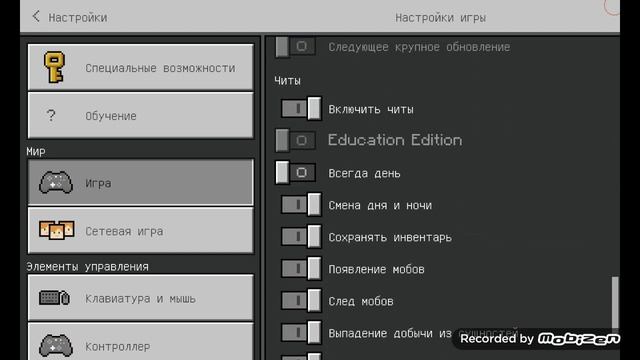
Task: Toggle the Education Edition switch
Action: 296,140
